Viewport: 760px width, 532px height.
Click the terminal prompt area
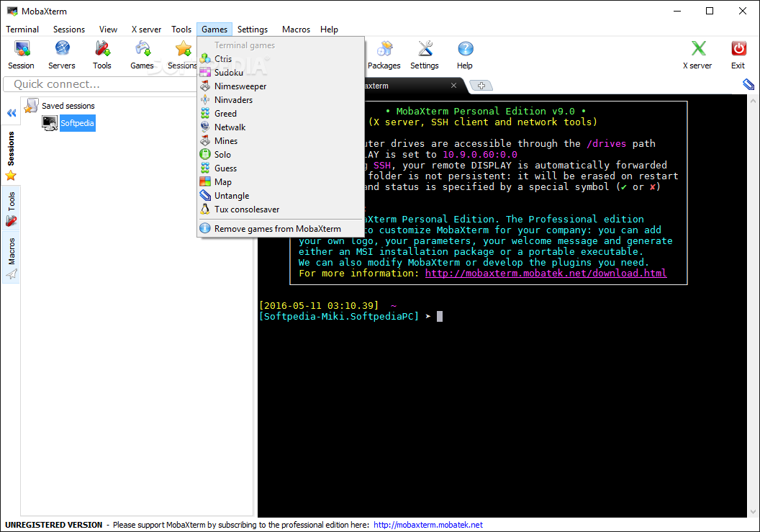[440, 317]
